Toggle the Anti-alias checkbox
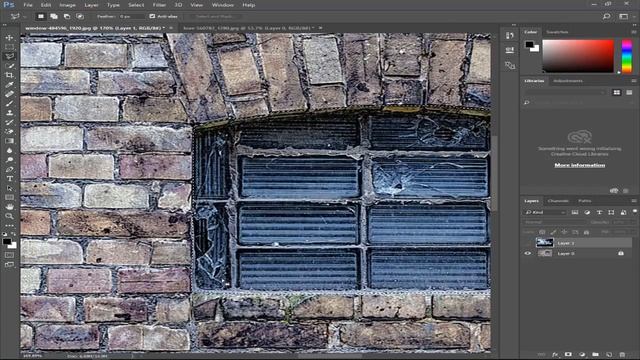Screen dimensions: 640x360 152,16
